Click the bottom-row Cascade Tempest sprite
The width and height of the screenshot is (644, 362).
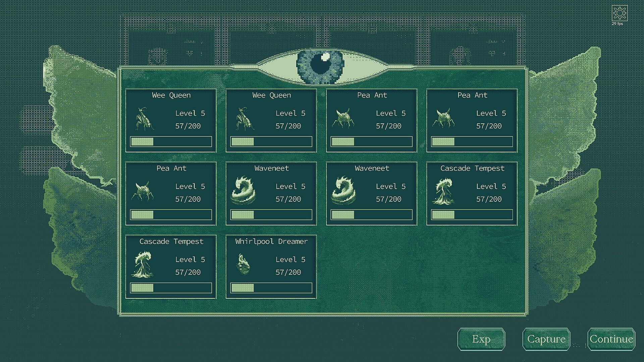pos(143,265)
